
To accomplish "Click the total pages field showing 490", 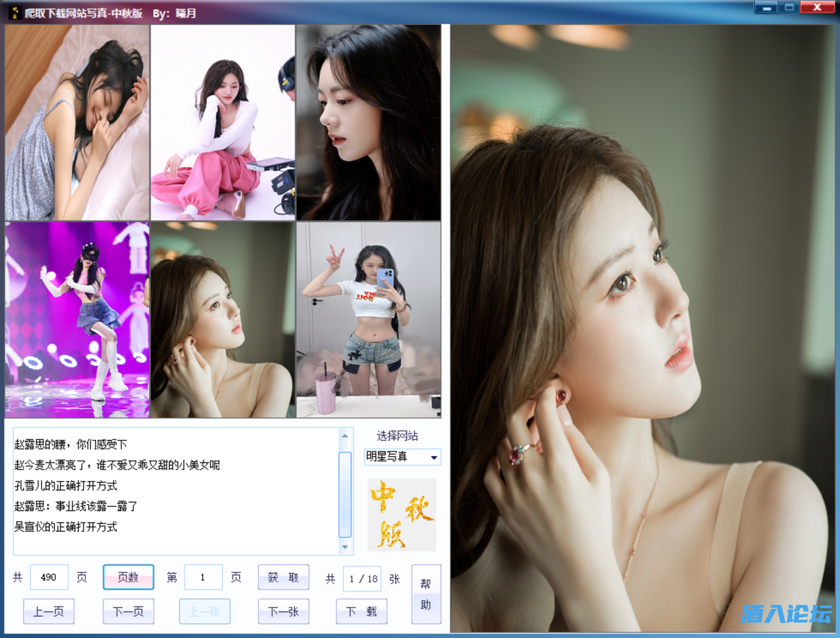I will (x=49, y=577).
